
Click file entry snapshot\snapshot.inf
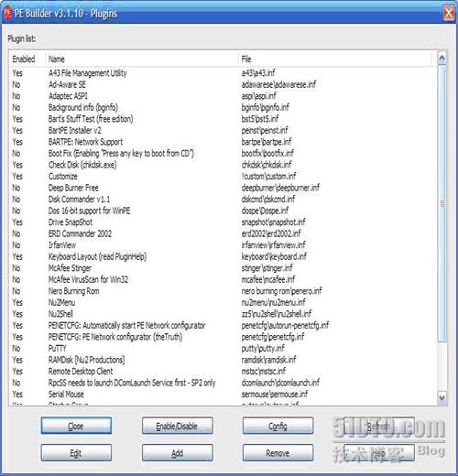coord(273,222)
